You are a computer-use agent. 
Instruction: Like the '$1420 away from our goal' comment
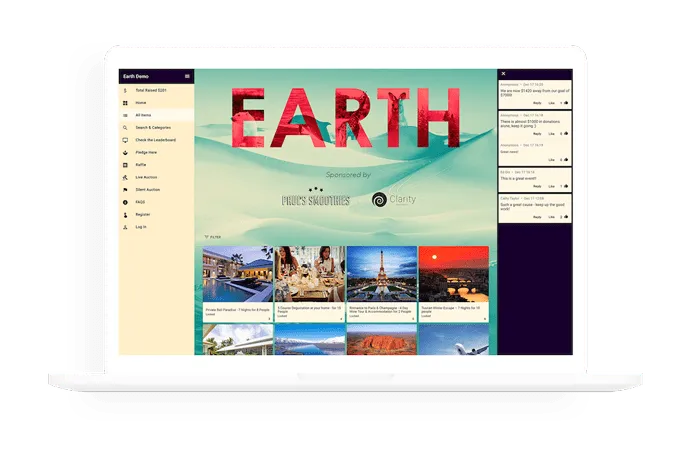(x=552, y=103)
